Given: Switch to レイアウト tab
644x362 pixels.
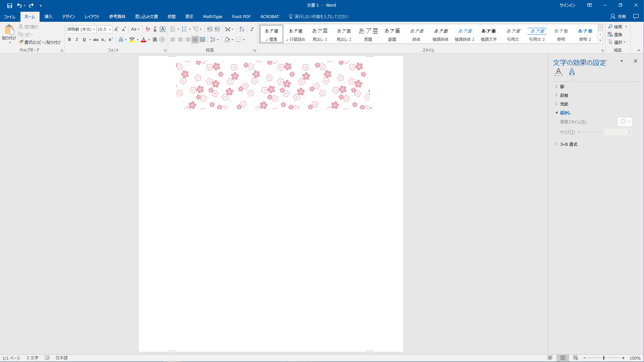Looking at the screenshot, I should click(x=92, y=16).
